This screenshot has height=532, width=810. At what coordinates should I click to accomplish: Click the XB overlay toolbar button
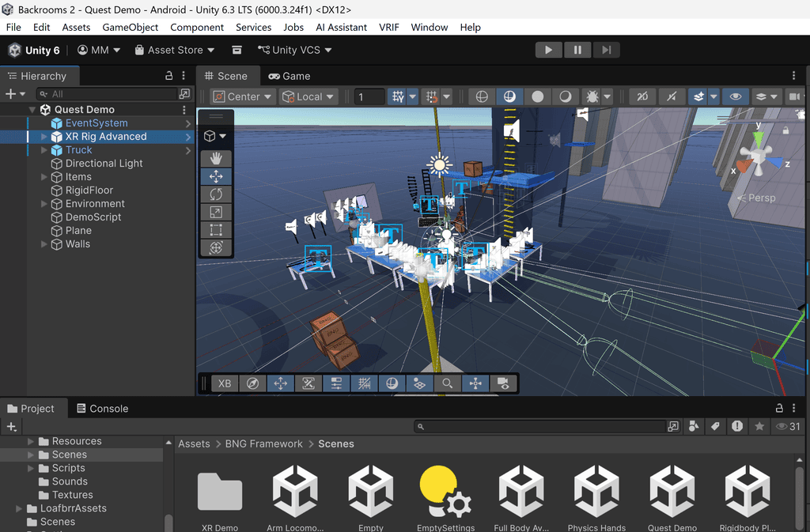[225, 383]
